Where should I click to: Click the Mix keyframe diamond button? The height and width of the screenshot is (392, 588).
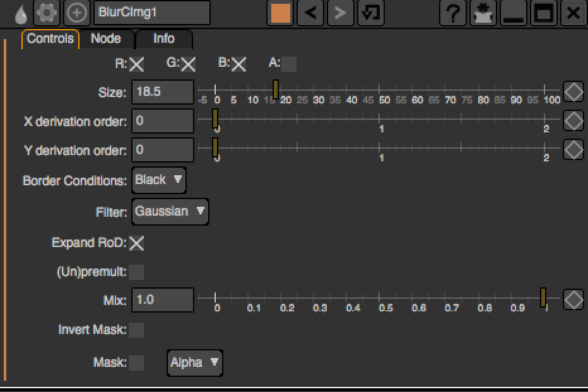573,299
